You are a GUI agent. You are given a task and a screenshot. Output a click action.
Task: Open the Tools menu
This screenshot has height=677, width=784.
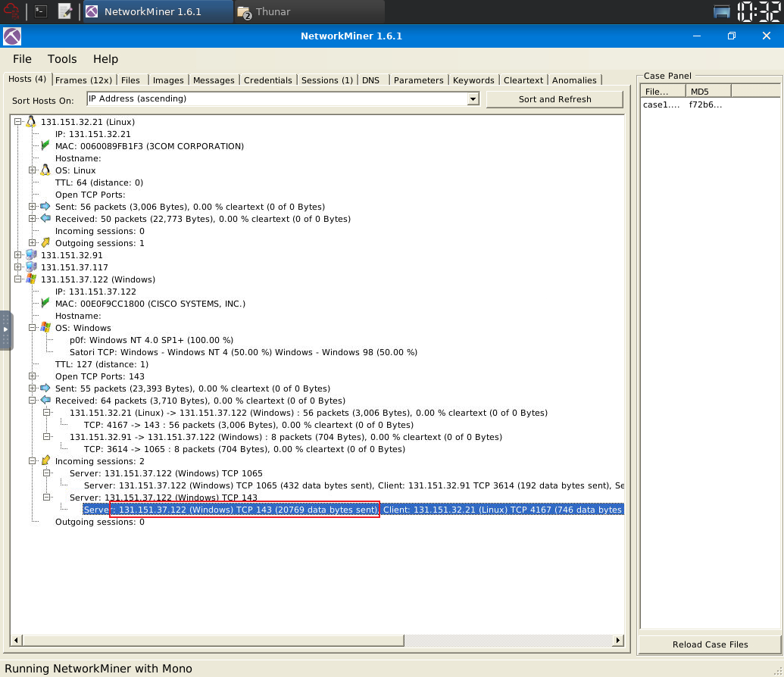tap(62, 59)
